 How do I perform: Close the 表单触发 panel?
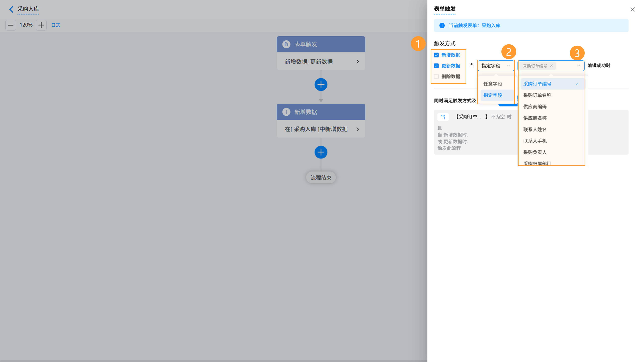coord(632,10)
